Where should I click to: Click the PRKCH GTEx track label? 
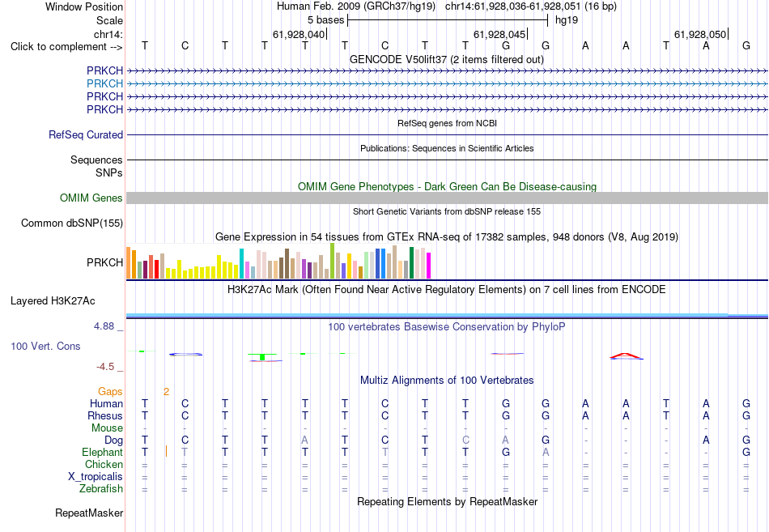pyautogui.click(x=104, y=262)
